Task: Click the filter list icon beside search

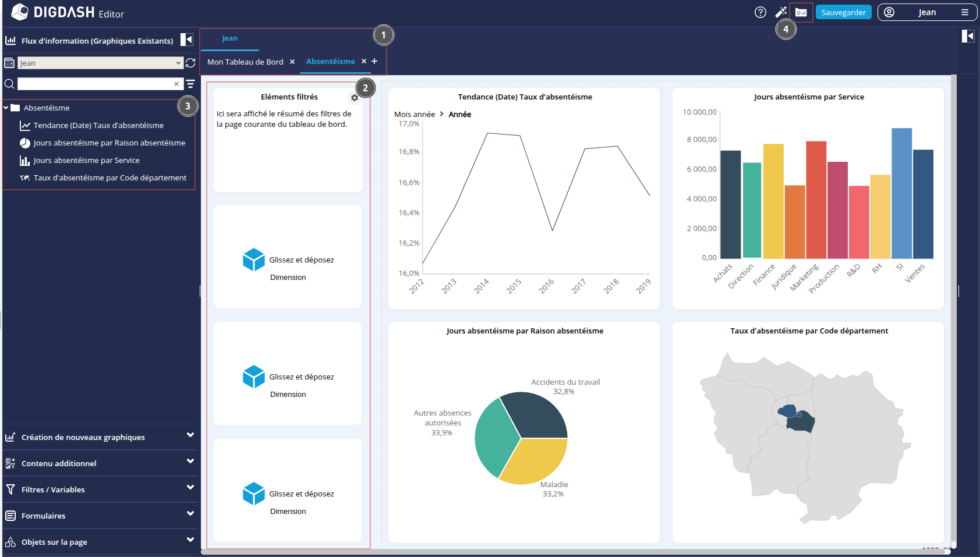Action: coord(190,84)
